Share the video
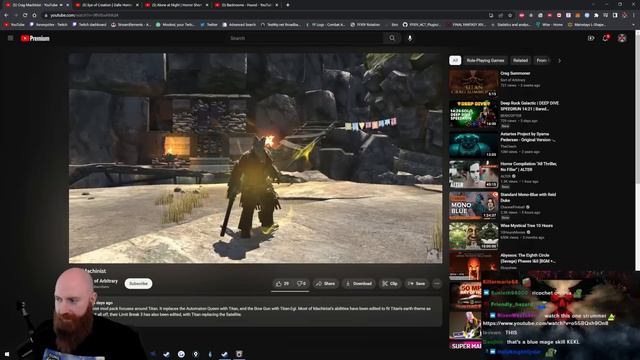640x360 pixels. (325, 283)
